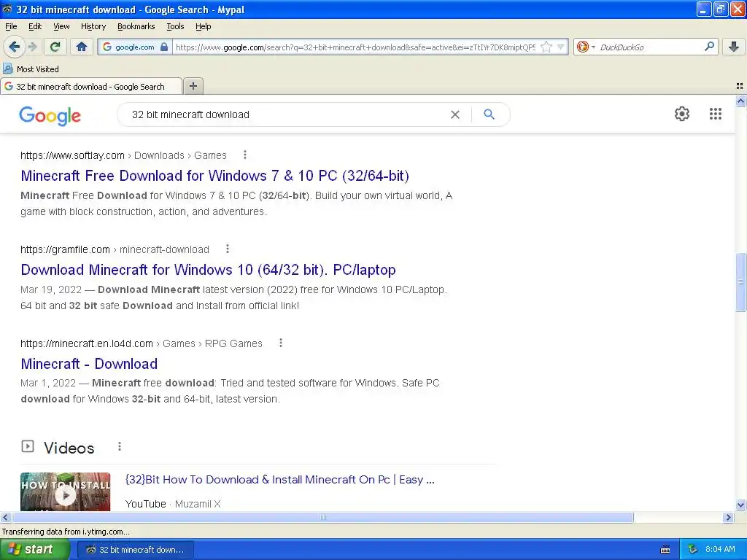Open the Bookmarks menu
747x560 pixels.
pos(136,26)
